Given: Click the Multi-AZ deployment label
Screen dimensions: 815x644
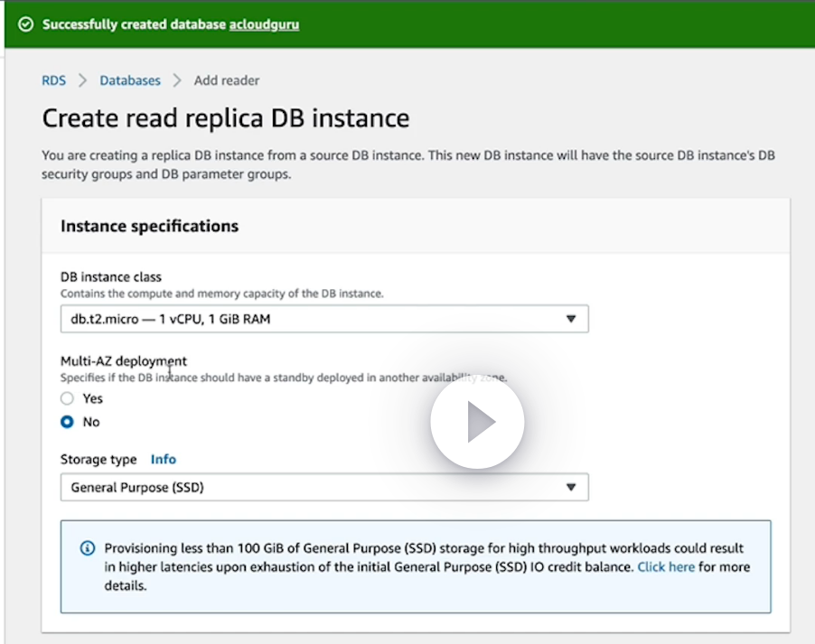Looking at the screenshot, I should click(124, 360).
